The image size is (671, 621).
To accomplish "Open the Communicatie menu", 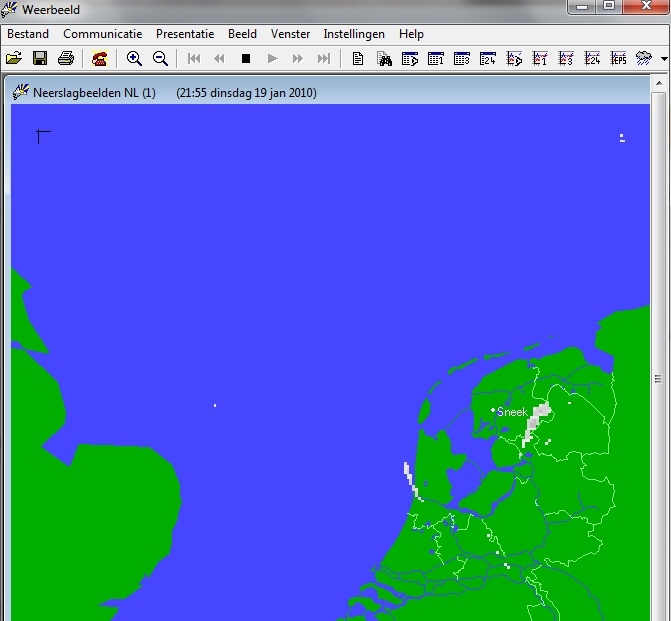I will click(103, 34).
